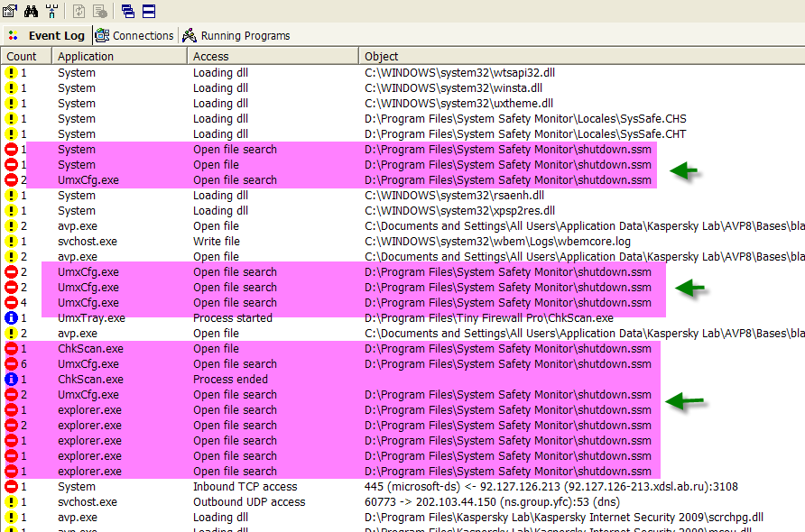Select the Kaspersky scrchpg.dll object path
805x532 pixels.
click(564, 518)
